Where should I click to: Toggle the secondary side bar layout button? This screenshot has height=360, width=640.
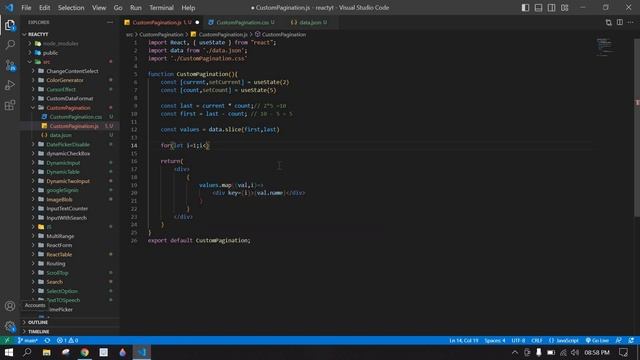click(551, 8)
